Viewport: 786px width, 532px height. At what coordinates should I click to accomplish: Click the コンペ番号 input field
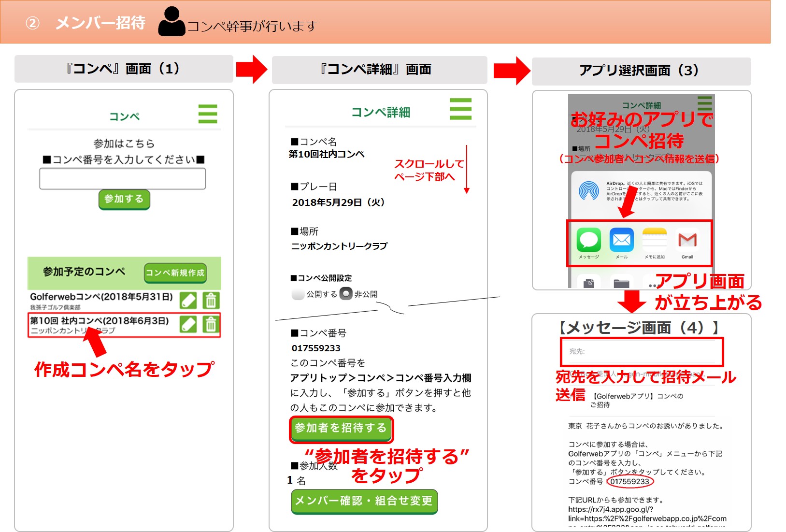(x=122, y=179)
